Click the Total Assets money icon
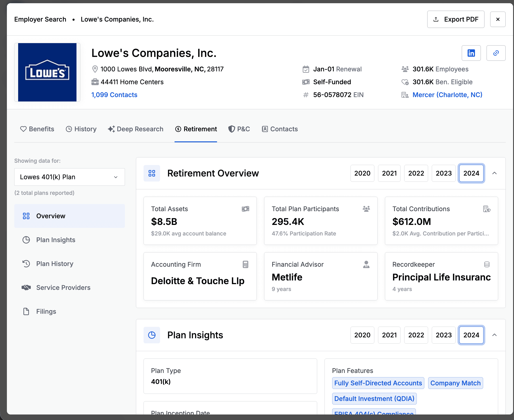 [245, 209]
